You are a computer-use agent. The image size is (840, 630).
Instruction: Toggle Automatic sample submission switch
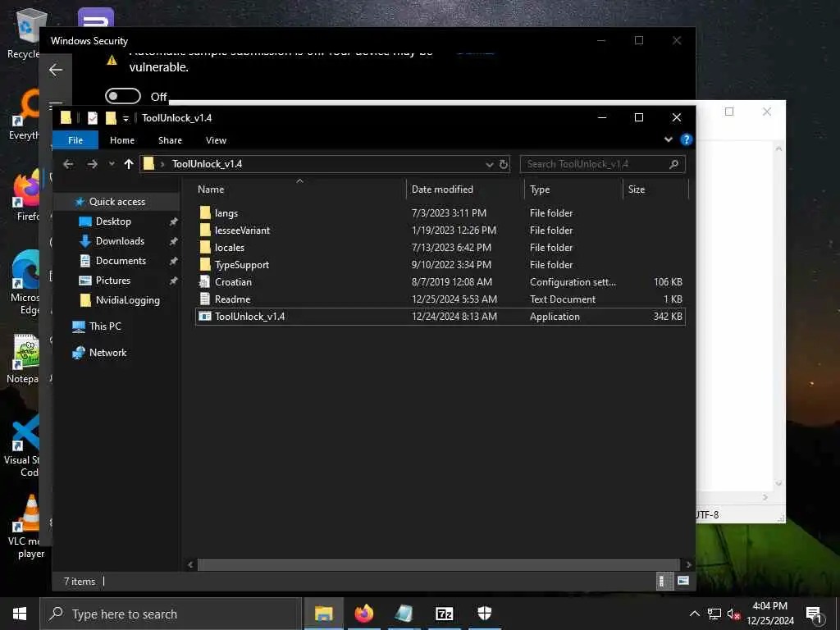pos(123,97)
